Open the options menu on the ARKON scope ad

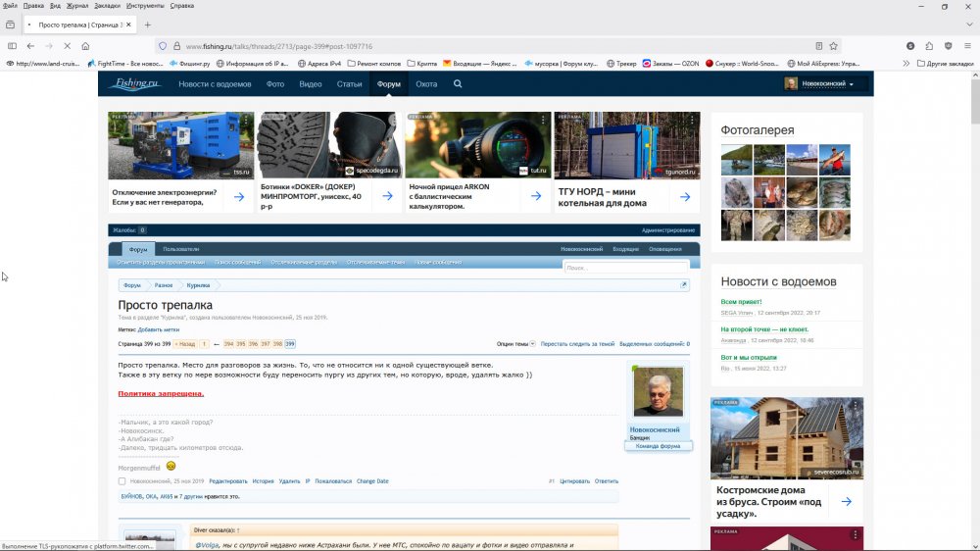tap(544, 119)
